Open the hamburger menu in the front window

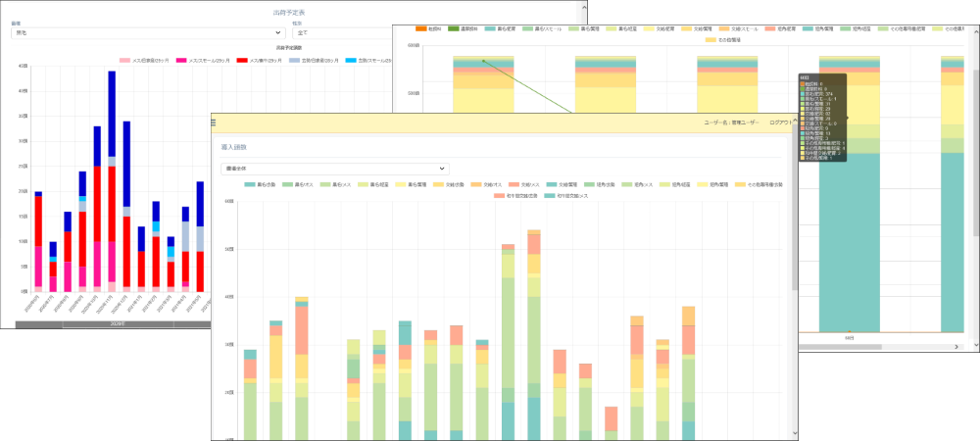pos(214,122)
